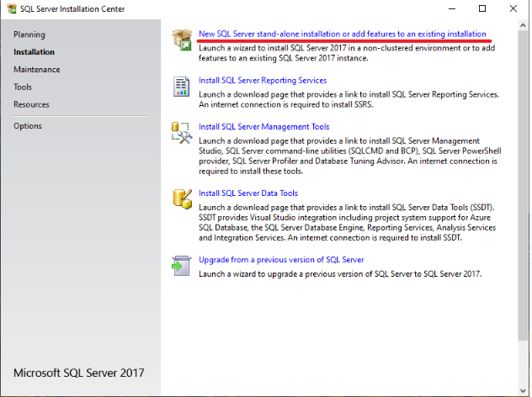This screenshot has height=397, width=532.
Task: Select the Installation section
Action: pyautogui.click(x=34, y=52)
